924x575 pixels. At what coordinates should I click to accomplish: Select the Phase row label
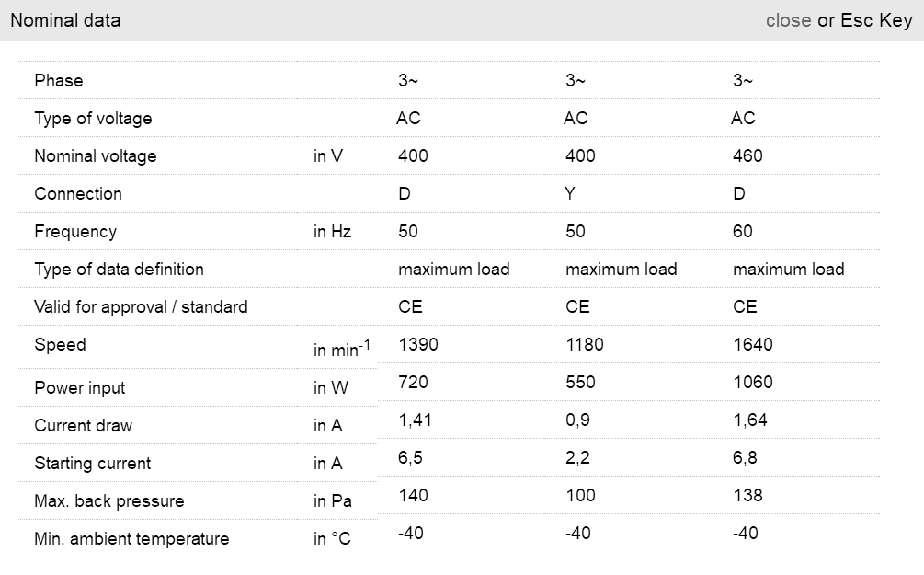pos(59,81)
